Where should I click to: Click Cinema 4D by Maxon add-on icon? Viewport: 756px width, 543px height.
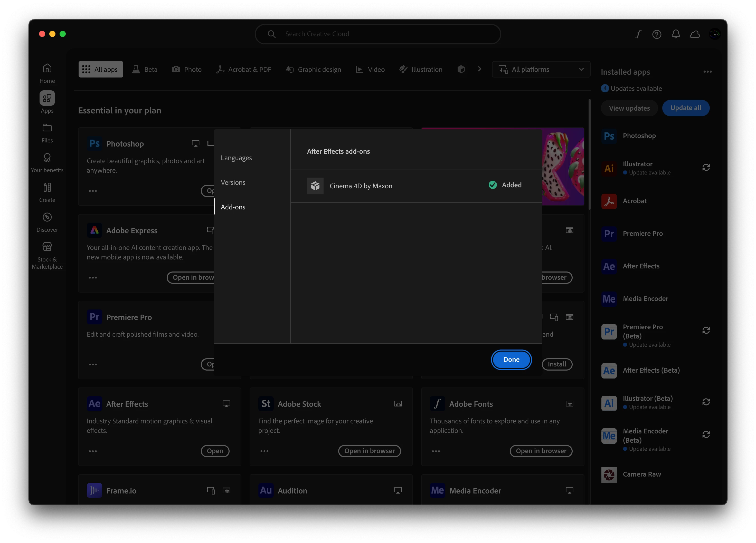315,186
